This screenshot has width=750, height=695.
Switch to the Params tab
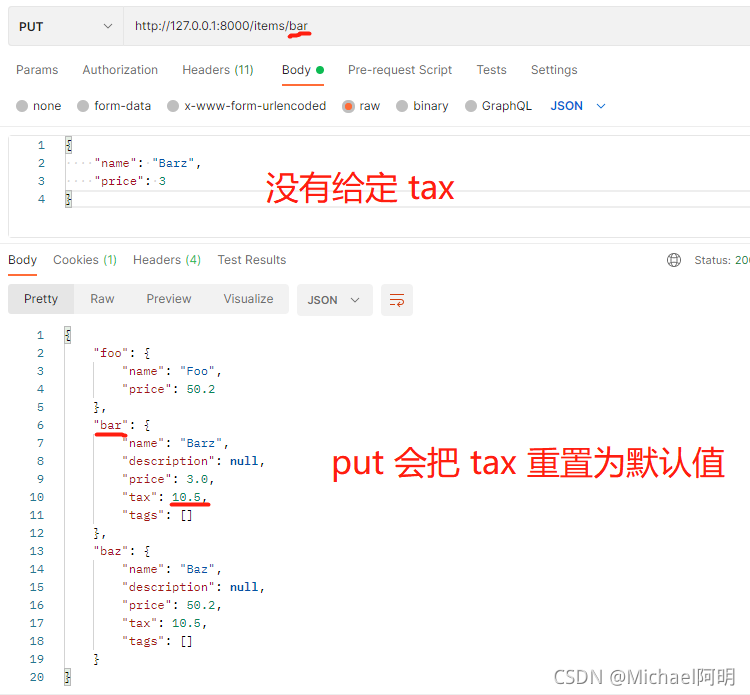[x=37, y=70]
